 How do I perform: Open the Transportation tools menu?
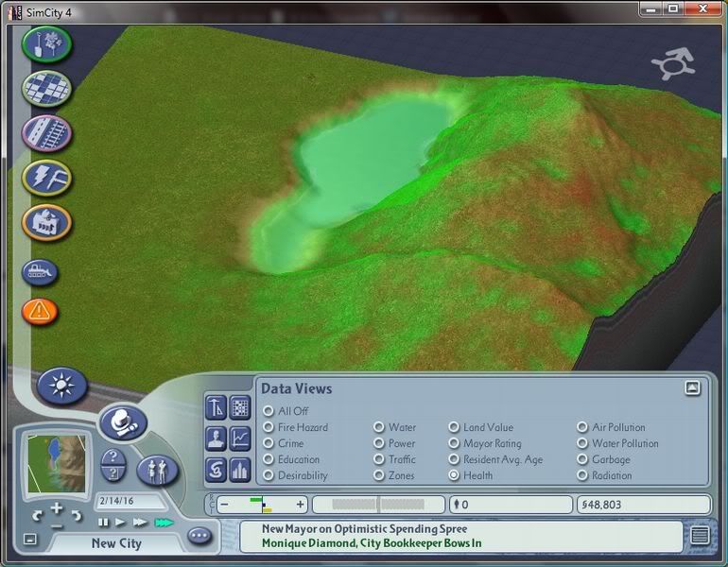46,133
